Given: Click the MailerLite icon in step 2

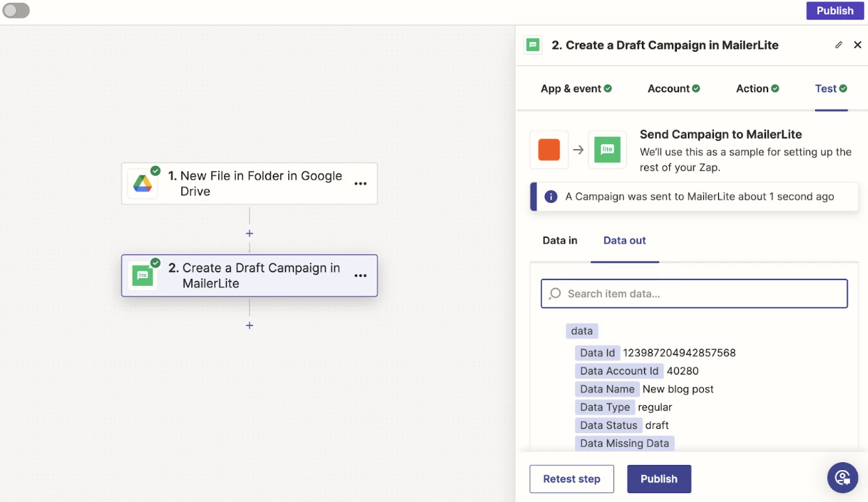Looking at the screenshot, I should click(x=143, y=275).
